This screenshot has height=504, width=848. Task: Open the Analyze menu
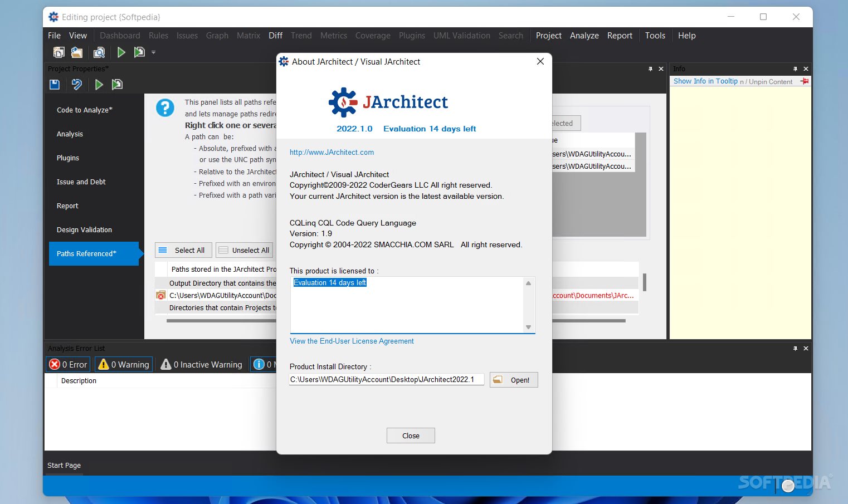click(x=584, y=36)
